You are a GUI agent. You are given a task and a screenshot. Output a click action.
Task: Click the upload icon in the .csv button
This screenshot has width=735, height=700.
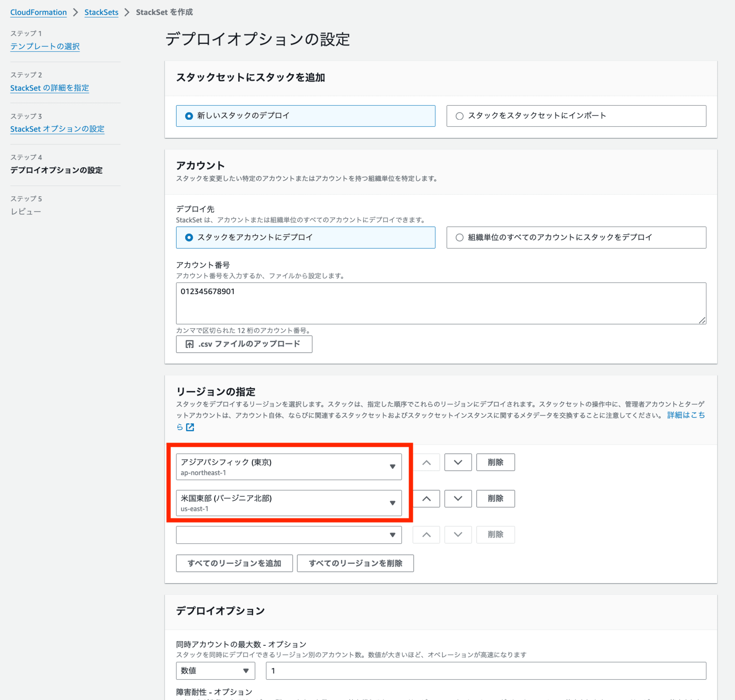tap(190, 344)
